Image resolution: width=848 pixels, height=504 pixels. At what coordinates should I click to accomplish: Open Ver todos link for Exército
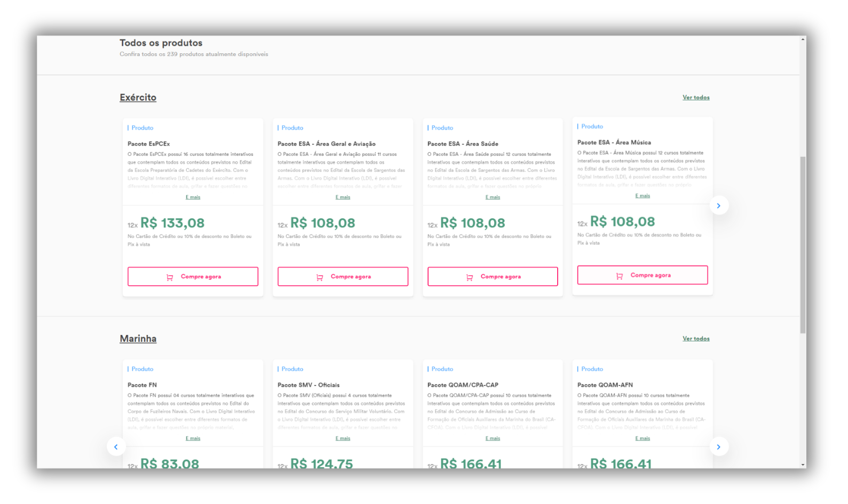pyautogui.click(x=696, y=98)
